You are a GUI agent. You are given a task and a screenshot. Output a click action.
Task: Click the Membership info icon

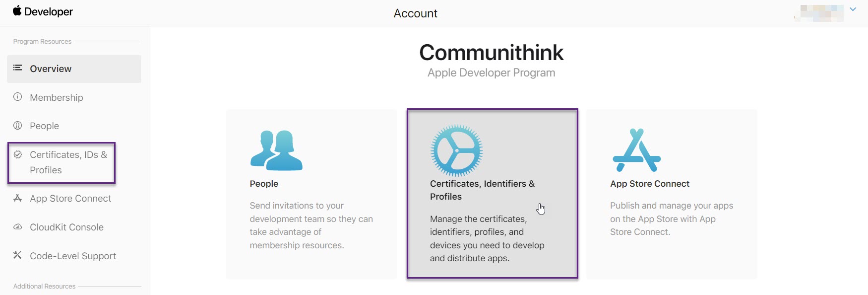click(17, 97)
